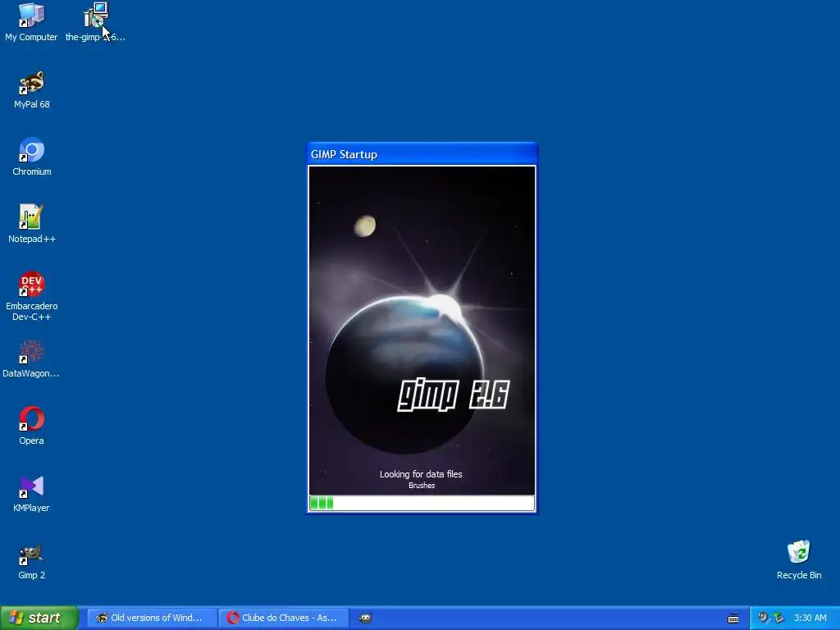Select the DataWagon desktop shortcut
840x630 pixels.
31,359
